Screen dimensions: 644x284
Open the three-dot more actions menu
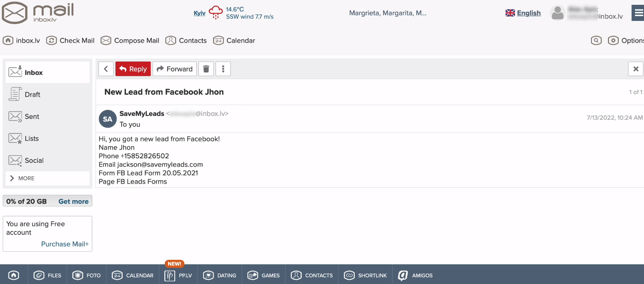click(x=223, y=69)
